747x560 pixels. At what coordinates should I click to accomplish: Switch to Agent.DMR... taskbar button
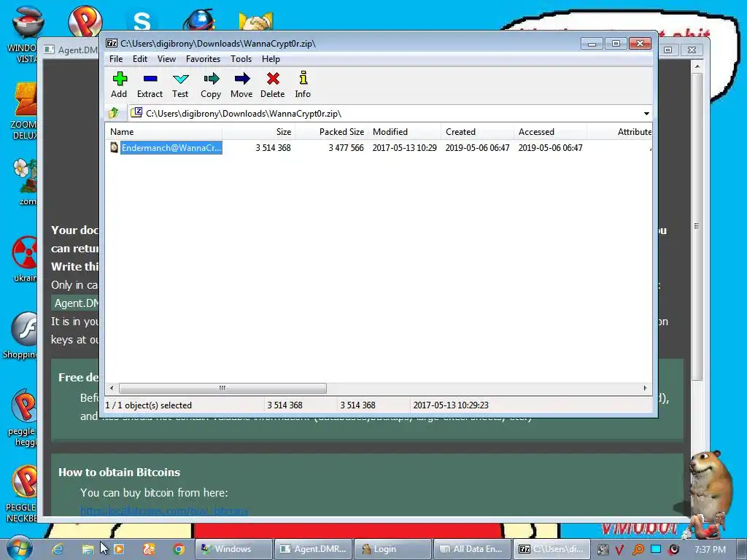point(314,549)
